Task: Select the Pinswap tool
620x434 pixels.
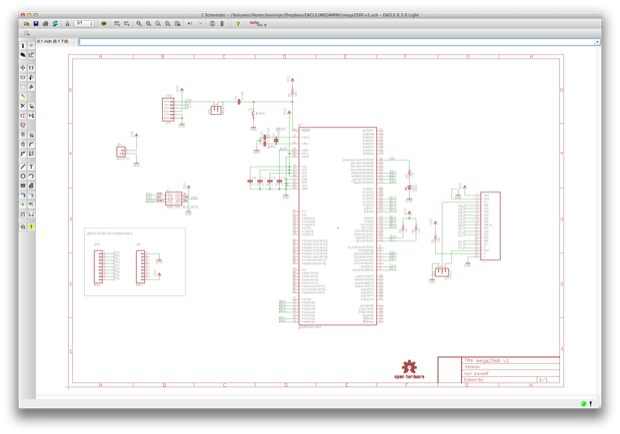Action: pos(23,115)
